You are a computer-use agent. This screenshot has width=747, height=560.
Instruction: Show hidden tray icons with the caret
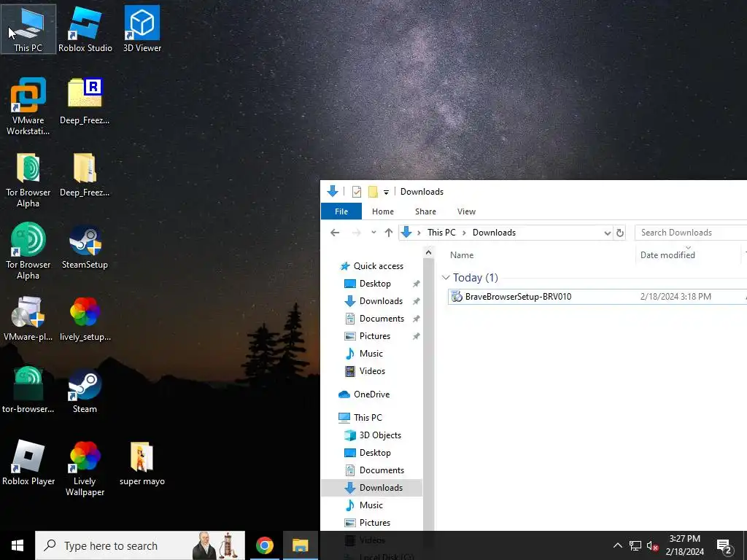617,545
